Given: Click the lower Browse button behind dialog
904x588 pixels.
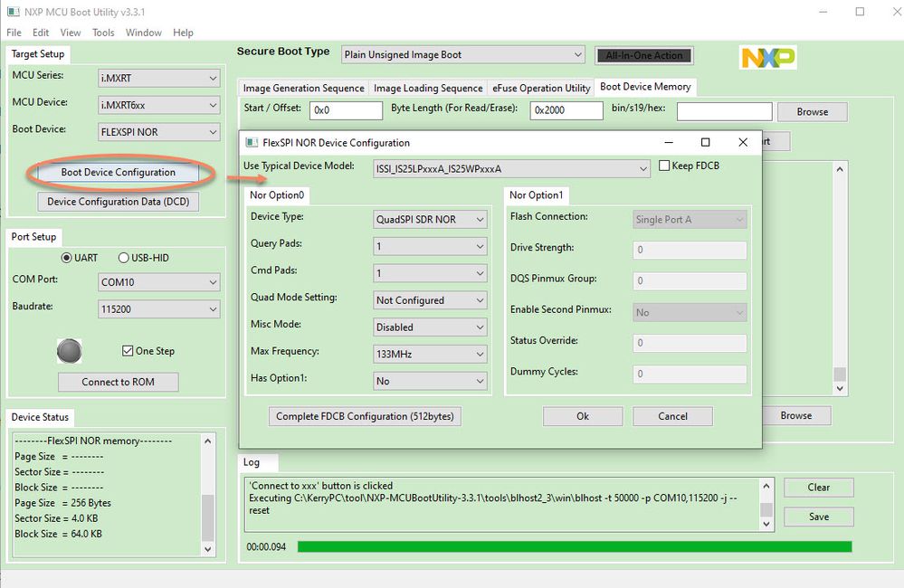Looking at the screenshot, I should point(796,415).
